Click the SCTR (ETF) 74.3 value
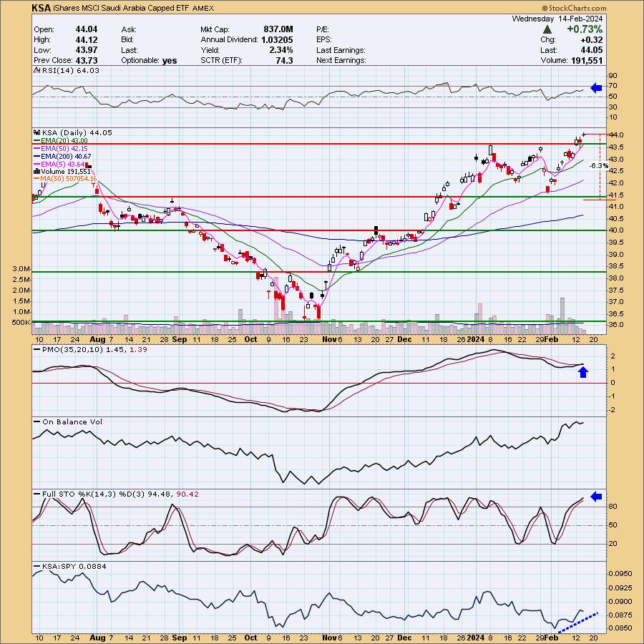This screenshot has height=644, width=644. (x=284, y=60)
